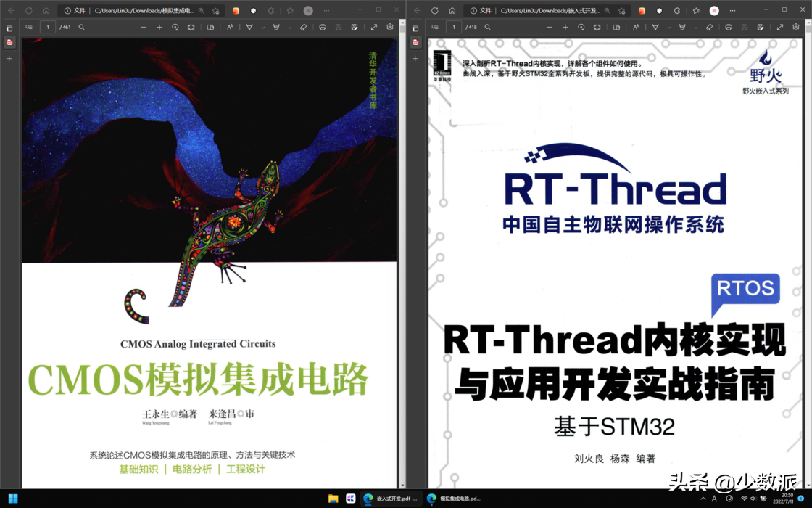Screen dimensions: 812x508
Task: Enter full screen mode for the right PDF
Action: click(779, 27)
